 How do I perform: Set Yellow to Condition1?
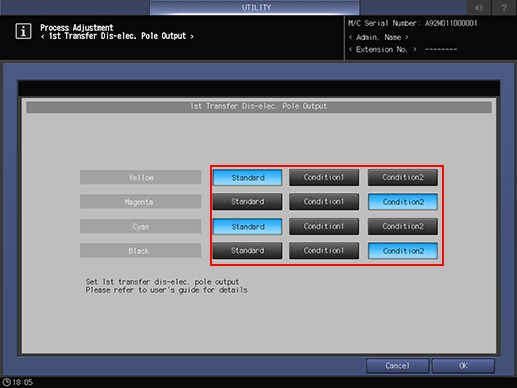tap(324, 177)
